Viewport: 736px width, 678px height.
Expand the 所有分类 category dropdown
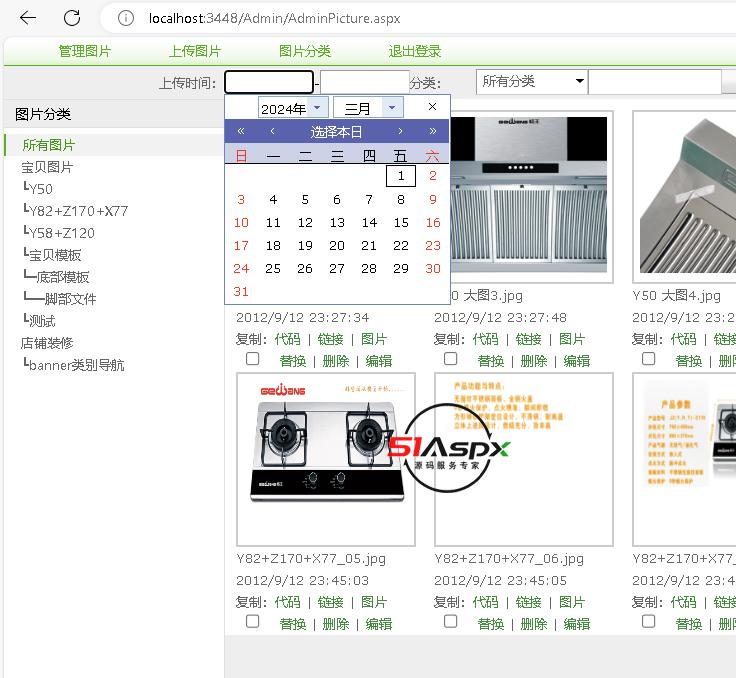tap(531, 82)
